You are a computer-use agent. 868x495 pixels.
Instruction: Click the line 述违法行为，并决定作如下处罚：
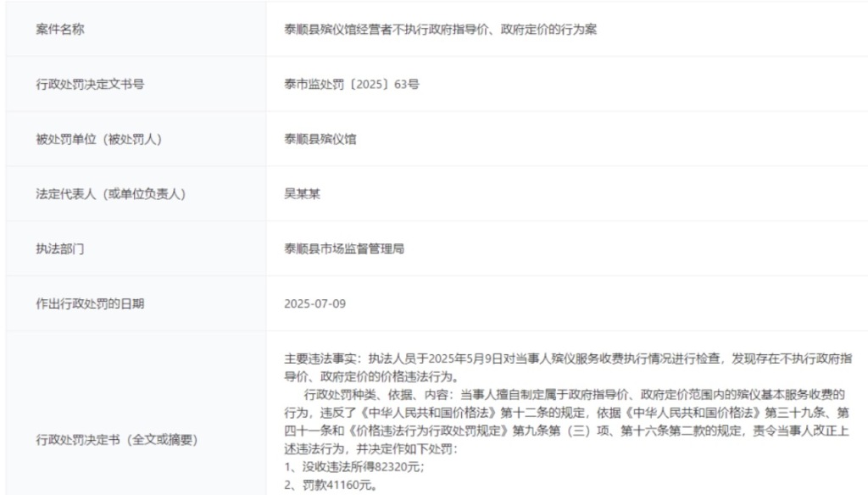pos(371,449)
